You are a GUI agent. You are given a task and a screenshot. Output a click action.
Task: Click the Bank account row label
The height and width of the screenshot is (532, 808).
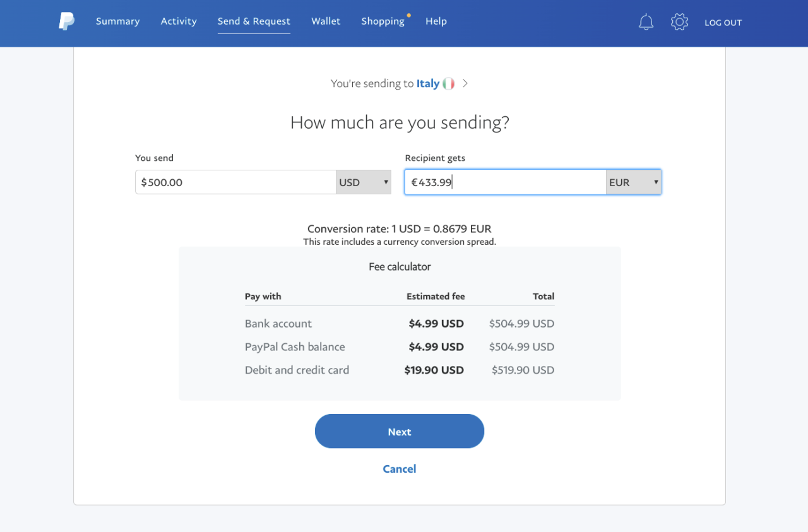tap(278, 324)
